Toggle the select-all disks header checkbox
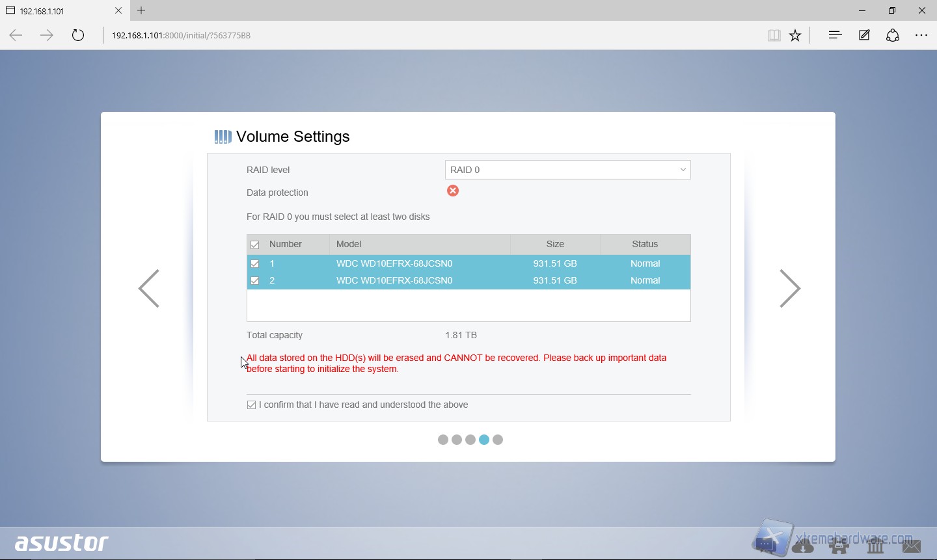 tap(255, 245)
